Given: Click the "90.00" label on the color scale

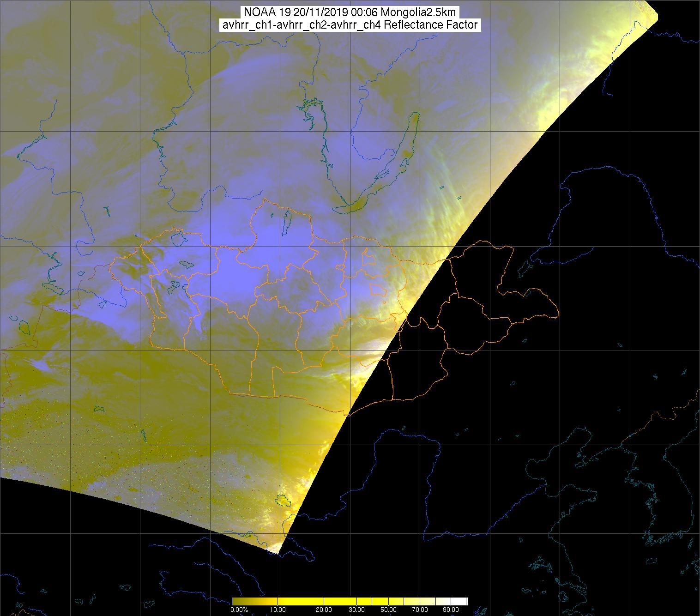Looking at the screenshot, I should [451, 610].
